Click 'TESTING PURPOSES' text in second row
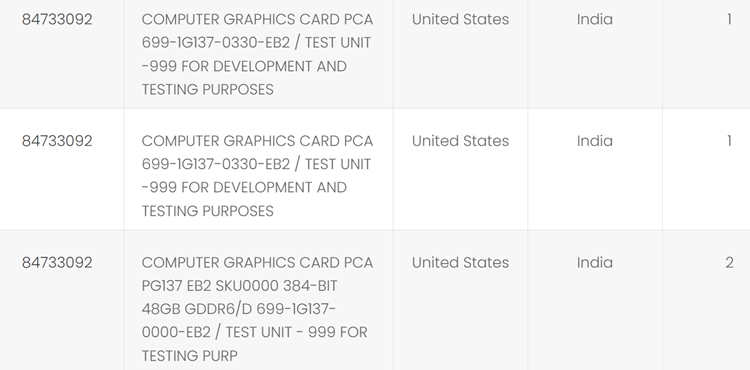 [x=208, y=211]
